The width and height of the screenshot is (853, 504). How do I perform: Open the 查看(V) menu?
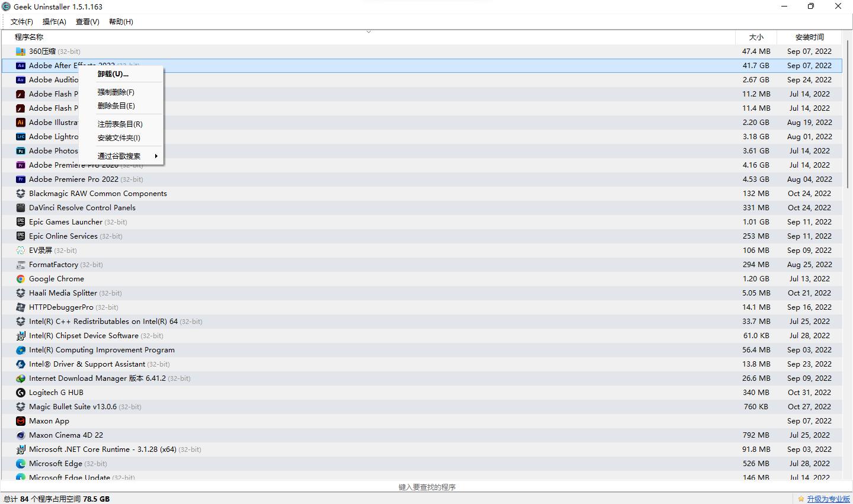tap(88, 22)
